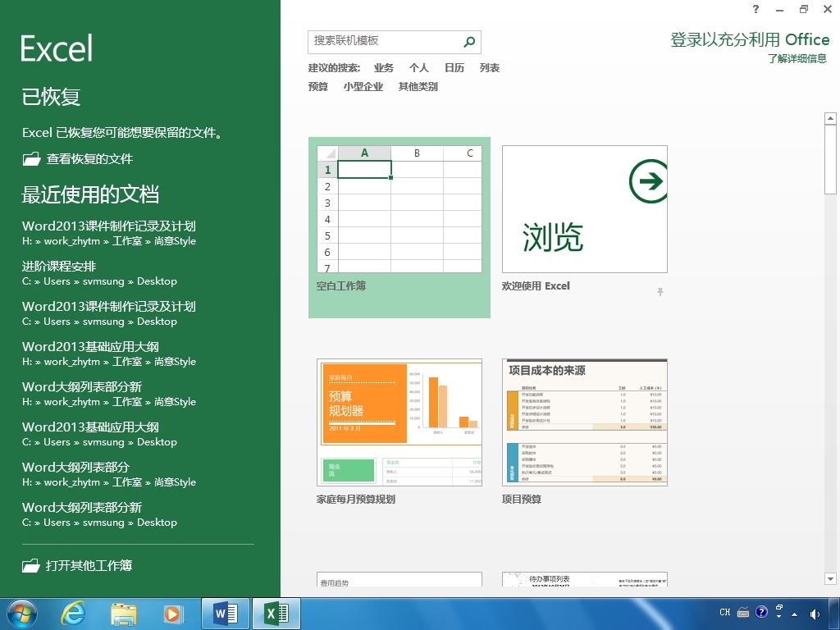Viewport: 840px width, 630px height.
Task: Click template scrollbar up arrow
Action: click(830, 118)
